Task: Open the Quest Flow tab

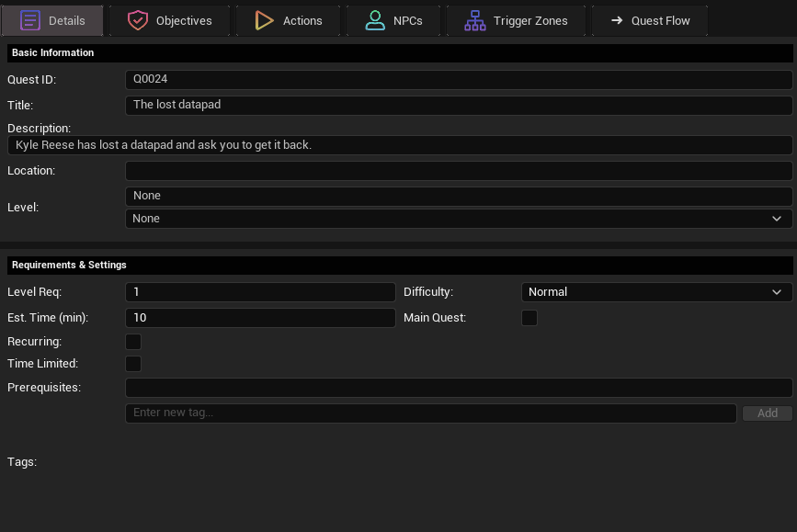Action: (x=650, y=21)
